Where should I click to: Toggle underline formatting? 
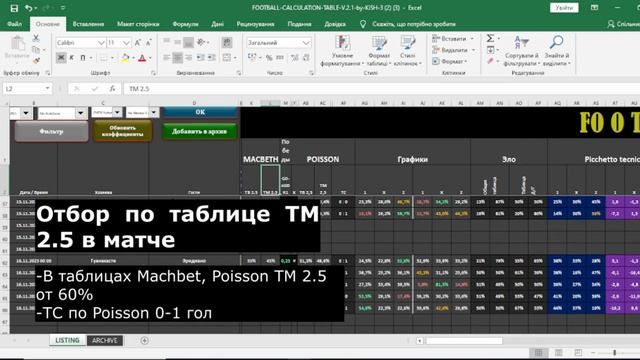click(83, 58)
